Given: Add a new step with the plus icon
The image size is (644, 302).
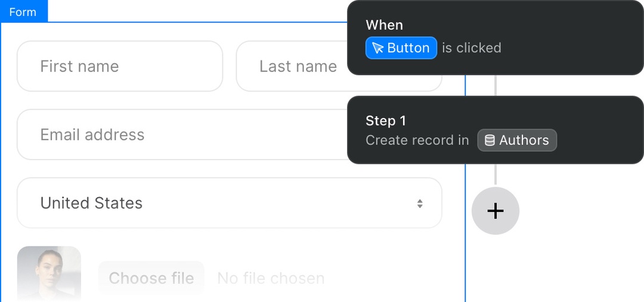Looking at the screenshot, I should pos(496,211).
